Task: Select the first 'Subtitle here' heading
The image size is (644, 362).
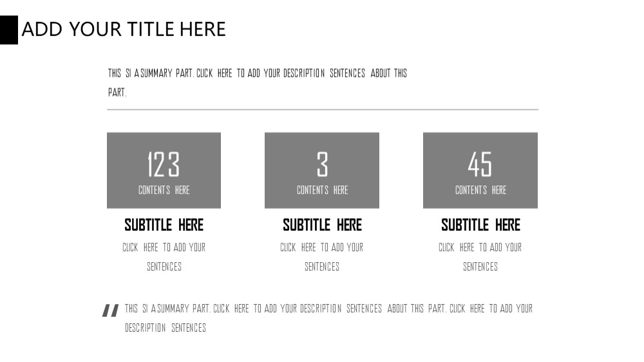Action: click(x=164, y=225)
